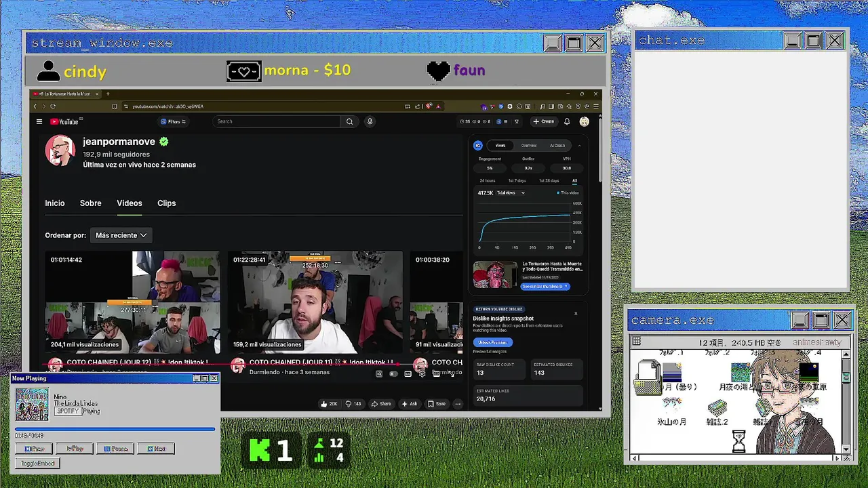The height and width of the screenshot is (488, 868).
Task: Click thumbnail preview in analytics panel
Action: (x=495, y=274)
